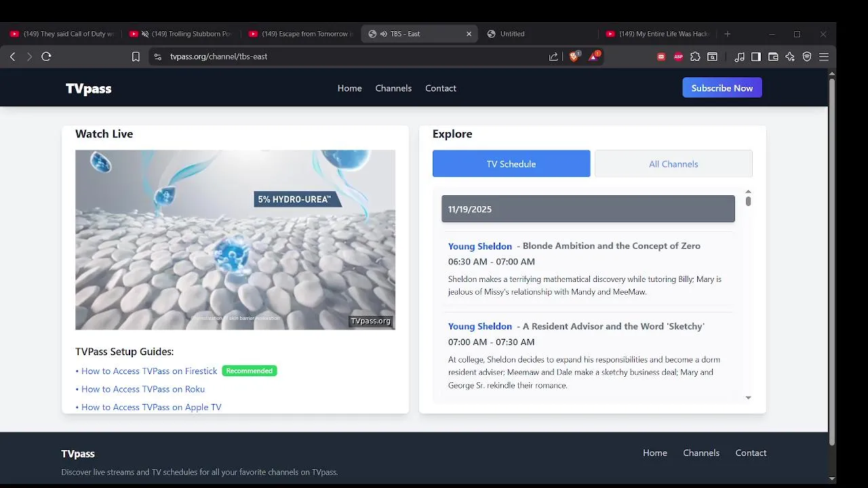Screen dimensions: 868x488
Task: Click '06:30 AM - 07:00 AM' time text
Action: pos(492,262)
